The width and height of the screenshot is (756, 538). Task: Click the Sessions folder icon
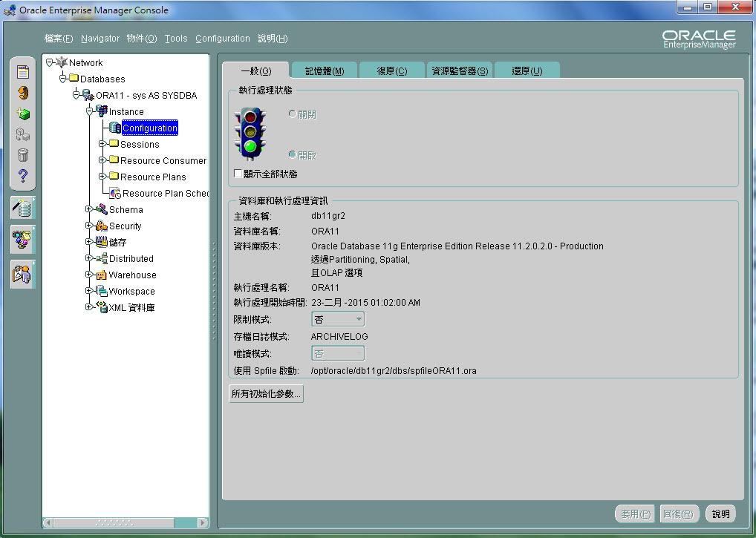(114, 143)
